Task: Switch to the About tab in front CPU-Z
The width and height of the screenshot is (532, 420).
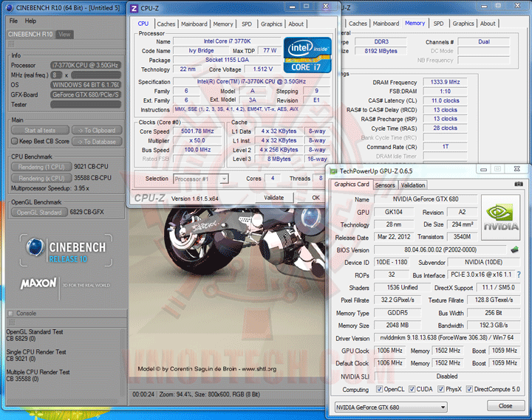Action: (x=296, y=24)
